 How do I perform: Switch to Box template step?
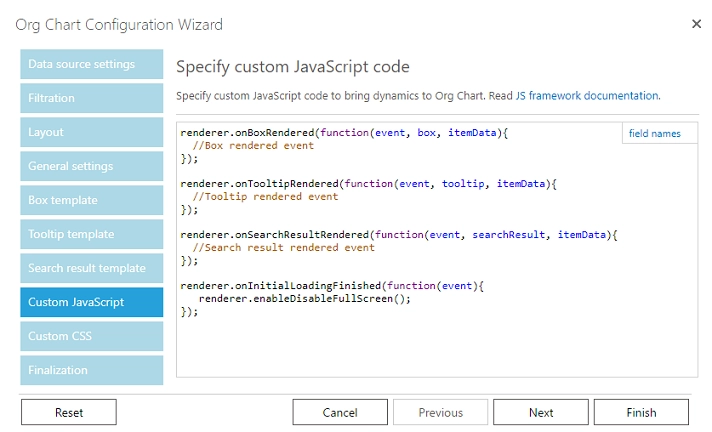tap(92, 200)
